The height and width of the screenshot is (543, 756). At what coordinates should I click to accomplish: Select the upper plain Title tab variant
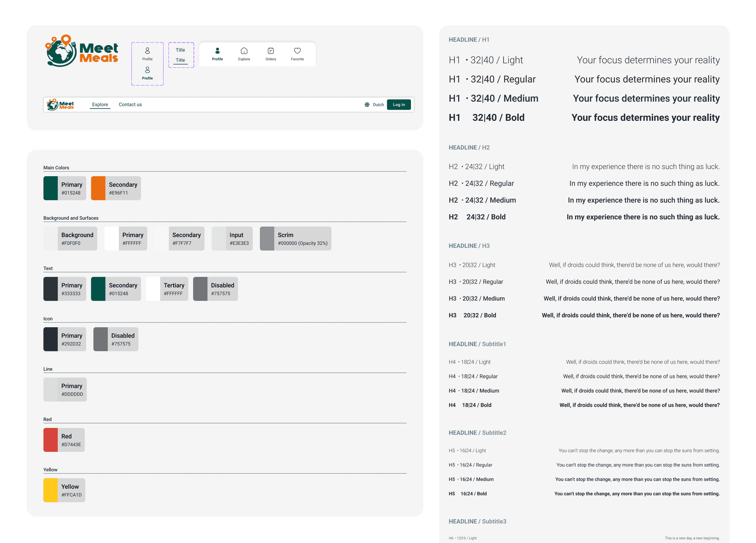coord(180,50)
